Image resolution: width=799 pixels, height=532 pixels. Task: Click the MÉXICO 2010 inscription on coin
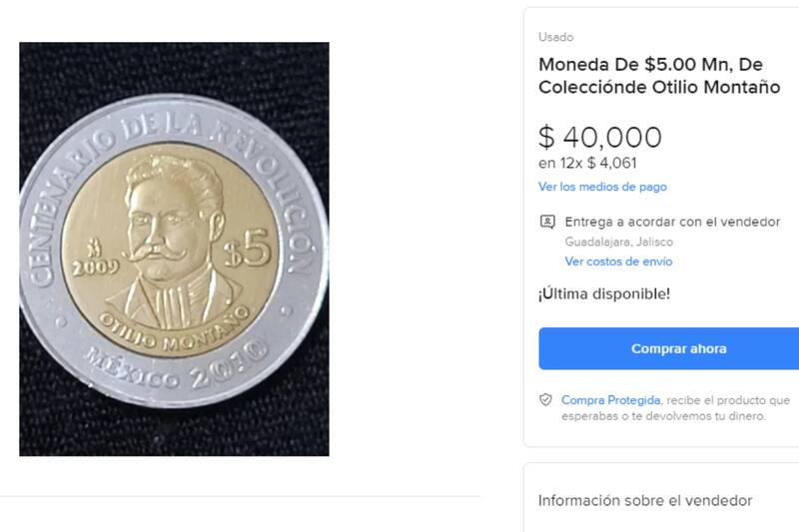[177, 367]
